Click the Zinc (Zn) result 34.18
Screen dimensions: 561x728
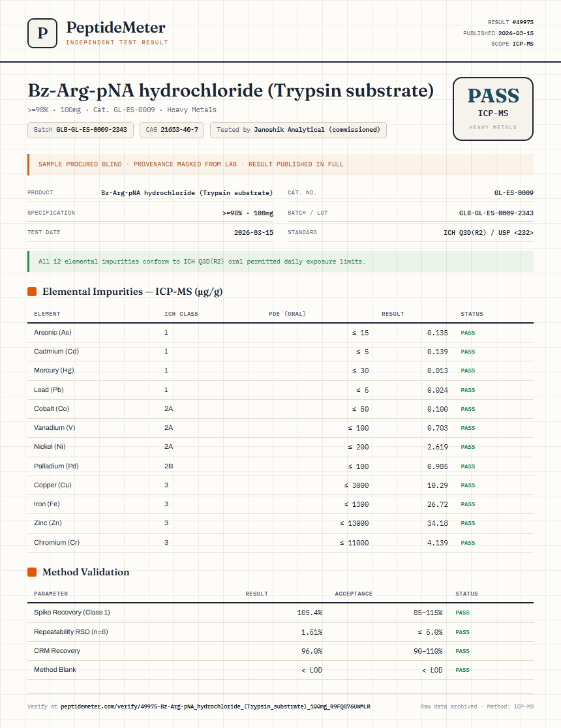(438, 524)
